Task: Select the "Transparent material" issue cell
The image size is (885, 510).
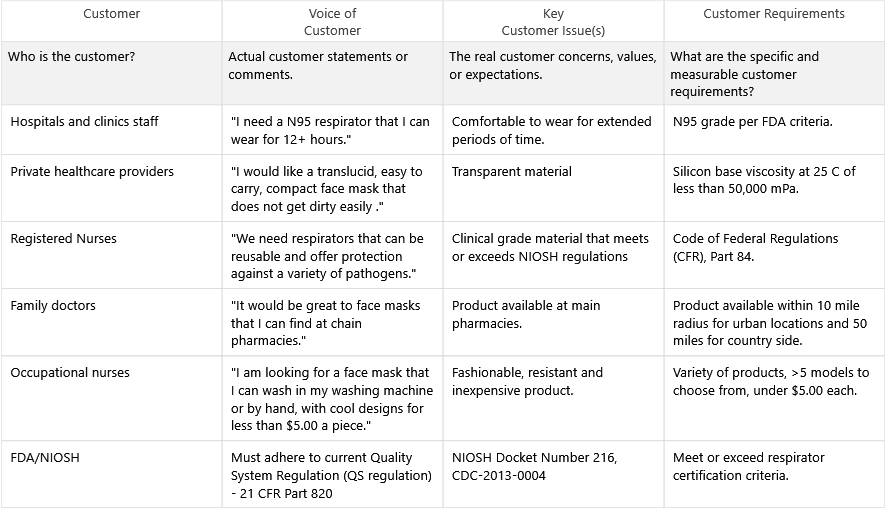Action: tap(512, 172)
